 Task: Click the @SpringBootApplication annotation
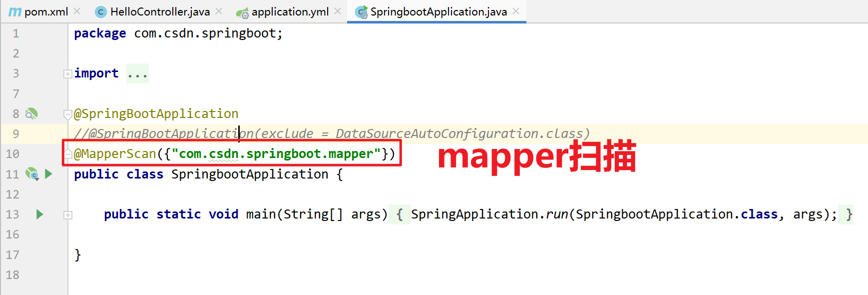(156, 114)
